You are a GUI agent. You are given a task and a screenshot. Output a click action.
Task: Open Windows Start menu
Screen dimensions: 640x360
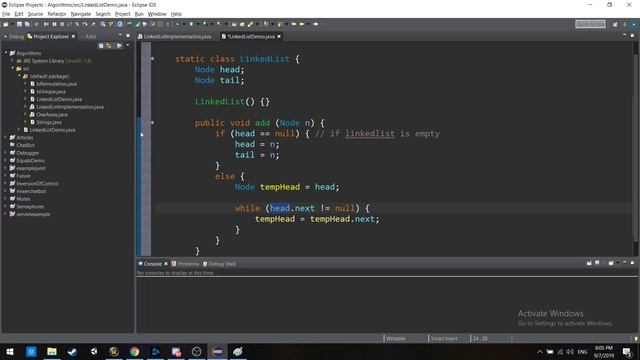[x=10, y=351]
